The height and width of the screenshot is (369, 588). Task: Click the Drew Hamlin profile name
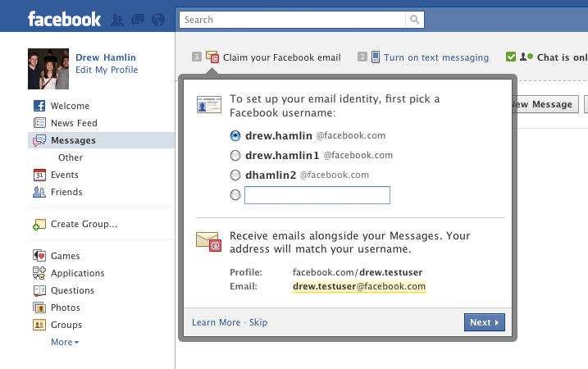106,57
